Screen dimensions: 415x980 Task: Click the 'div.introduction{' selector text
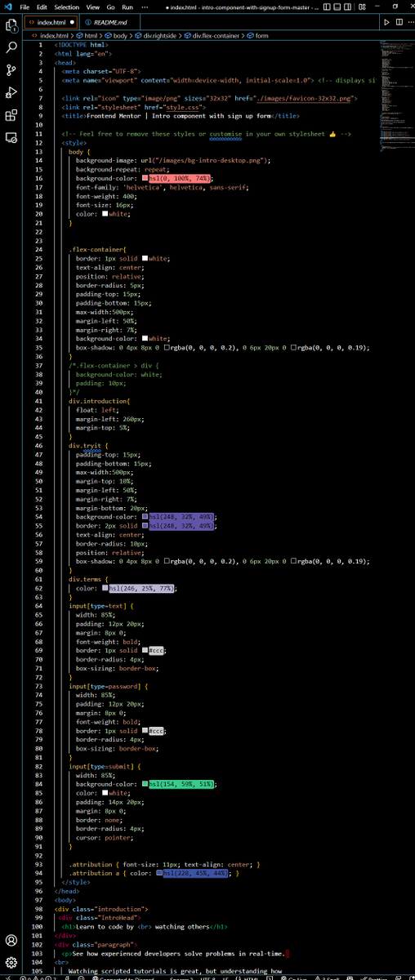pos(100,401)
